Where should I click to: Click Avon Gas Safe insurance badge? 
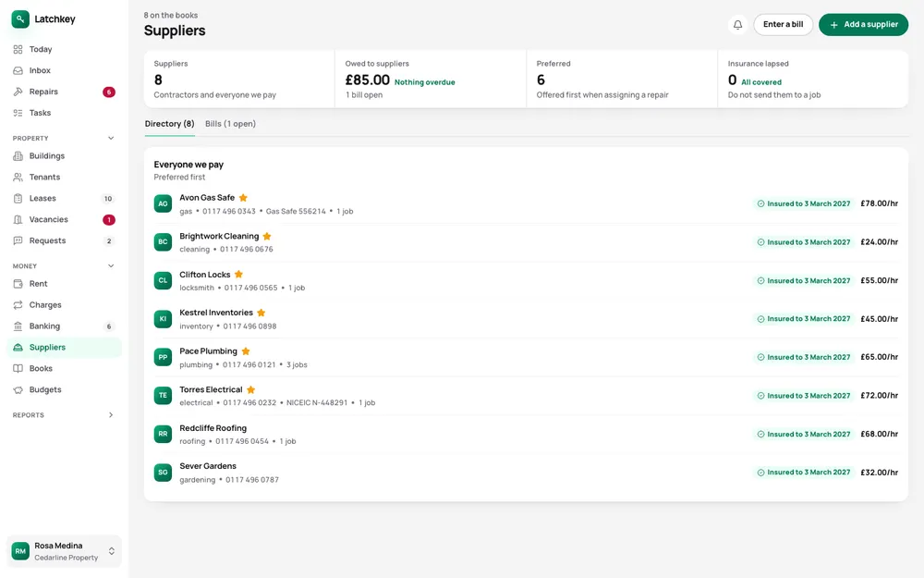click(x=804, y=204)
